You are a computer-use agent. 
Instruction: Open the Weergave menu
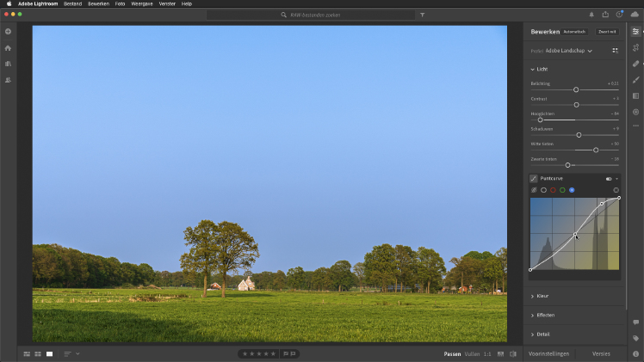click(x=142, y=3)
